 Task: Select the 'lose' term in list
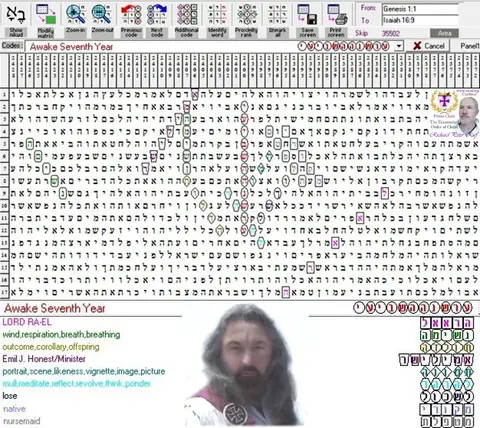[x=10, y=396]
